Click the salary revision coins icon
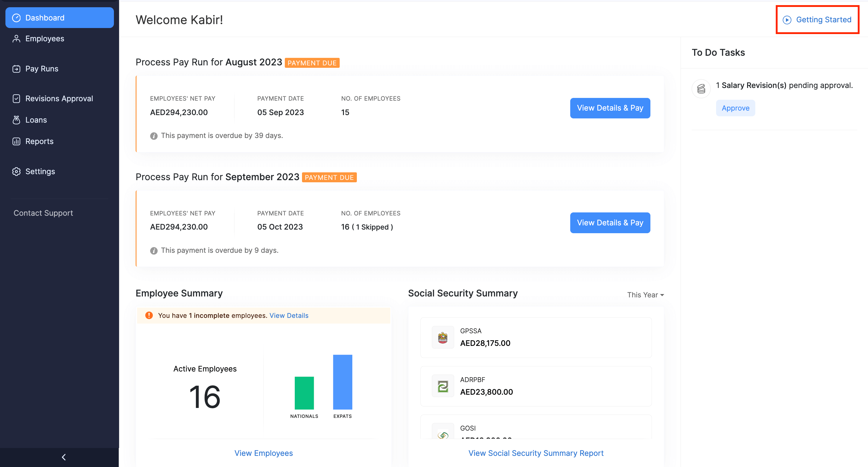The width and height of the screenshot is (868, 467). [701, 89]
